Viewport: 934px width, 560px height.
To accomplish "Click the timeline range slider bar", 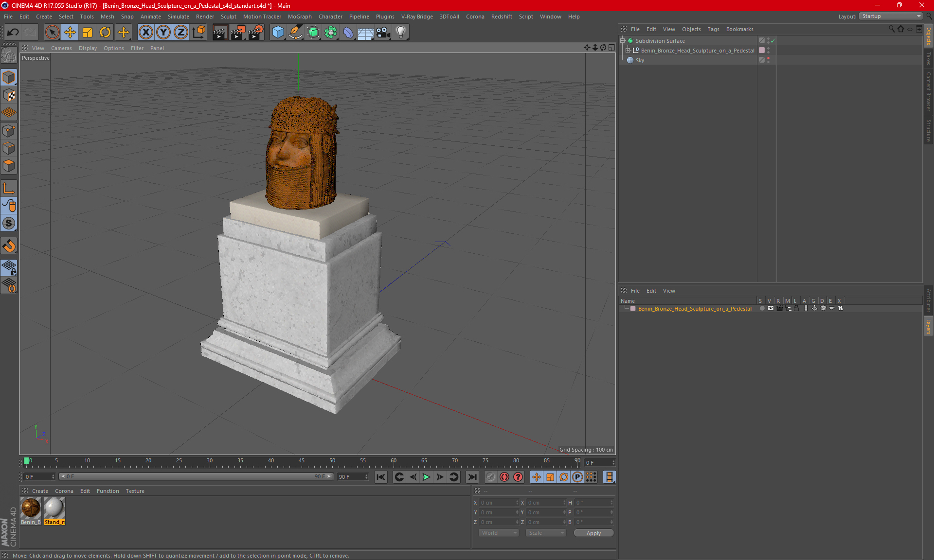I will coord(196,476).
